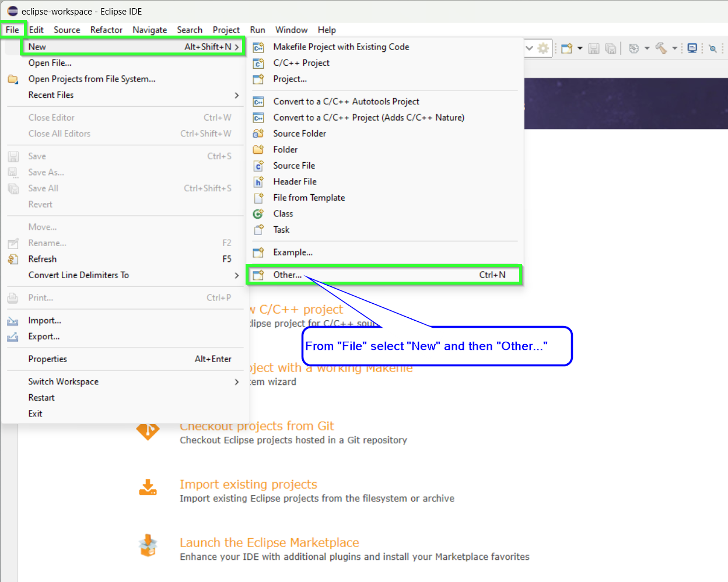Open a terminal via the monitor icon
Screen dimensions: 728x582
pos(692,48)
